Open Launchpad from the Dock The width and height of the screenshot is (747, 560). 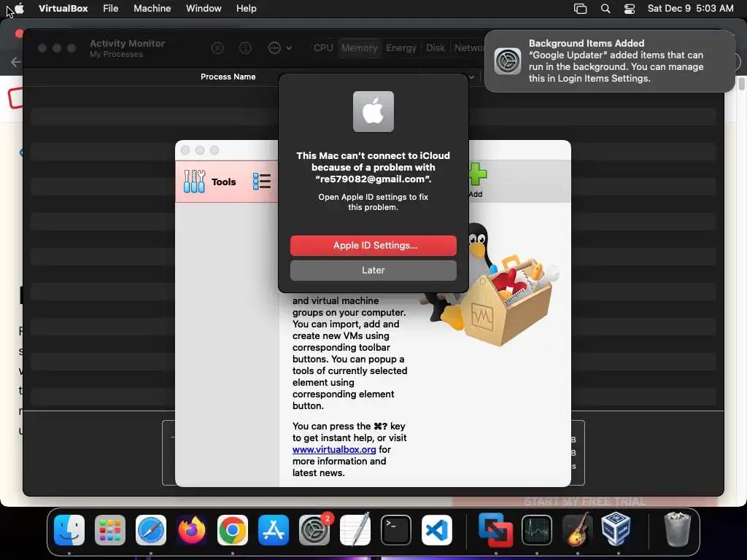(x=110, y=530)
